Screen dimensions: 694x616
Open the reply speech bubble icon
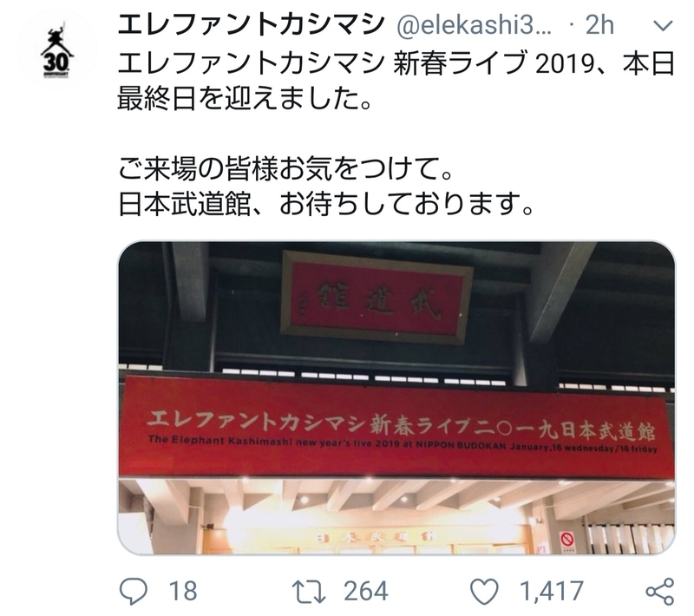[x=134, y=592]
